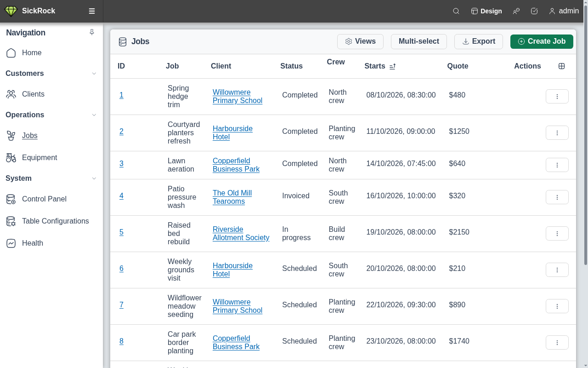
Task: Open actions menu for Raised bed rebuild
Action: click(x=557, y=234)
